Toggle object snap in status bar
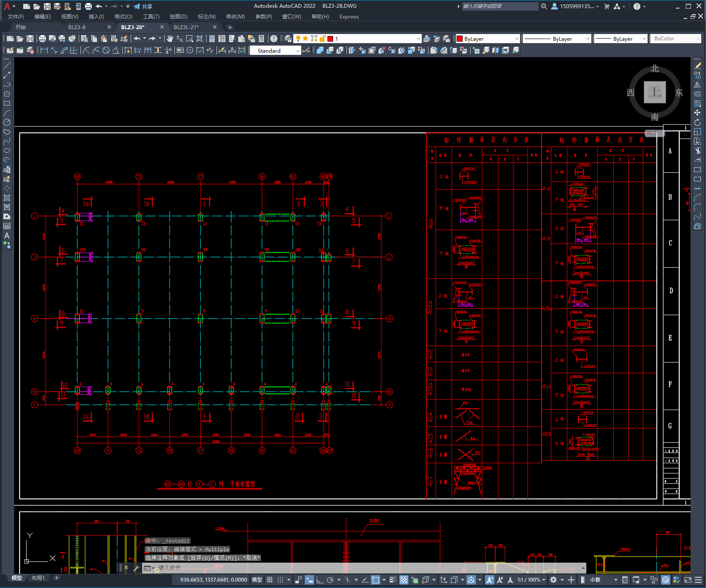The height and width of the screenshot is (588, 706). point(376,580)
